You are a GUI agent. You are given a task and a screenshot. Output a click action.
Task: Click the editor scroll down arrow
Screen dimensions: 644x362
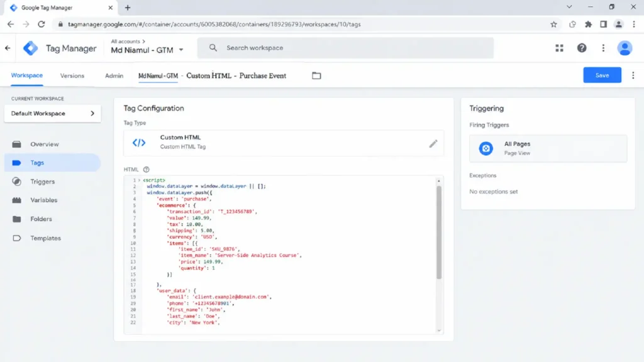coord(438,331)
